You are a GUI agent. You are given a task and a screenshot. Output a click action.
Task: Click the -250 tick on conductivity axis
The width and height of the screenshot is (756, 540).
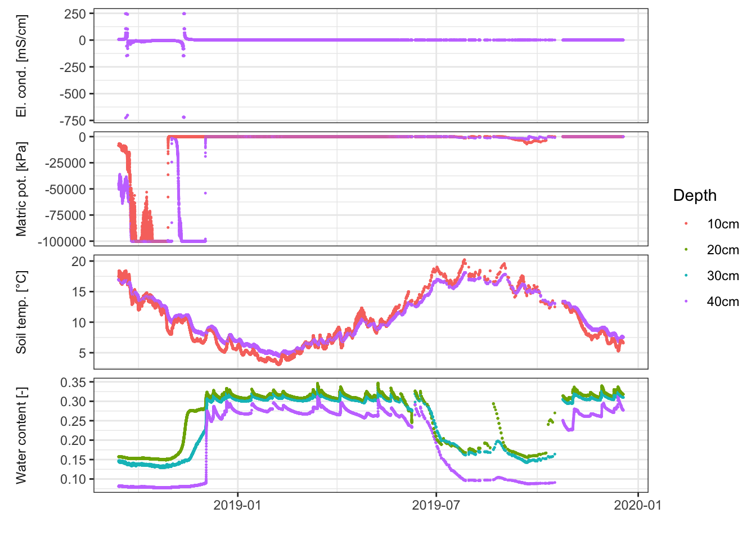pyautogui.click(x=73, y=67)
